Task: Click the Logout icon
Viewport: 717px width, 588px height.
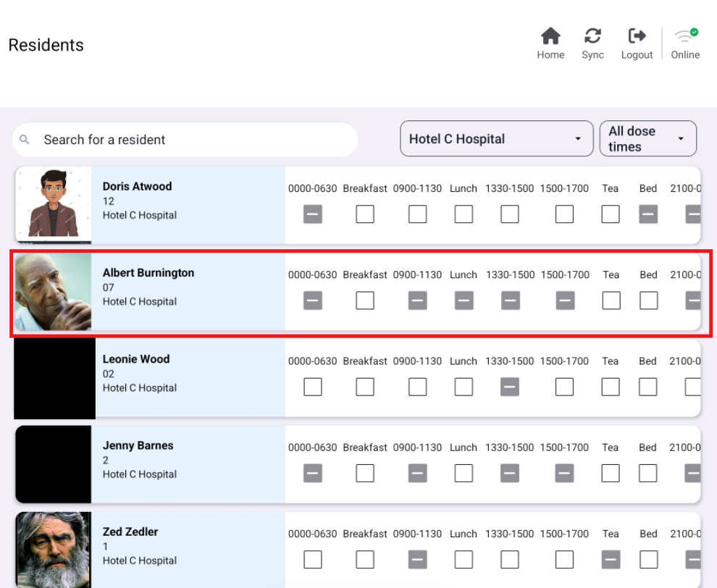Action: (x=637, y=36)
